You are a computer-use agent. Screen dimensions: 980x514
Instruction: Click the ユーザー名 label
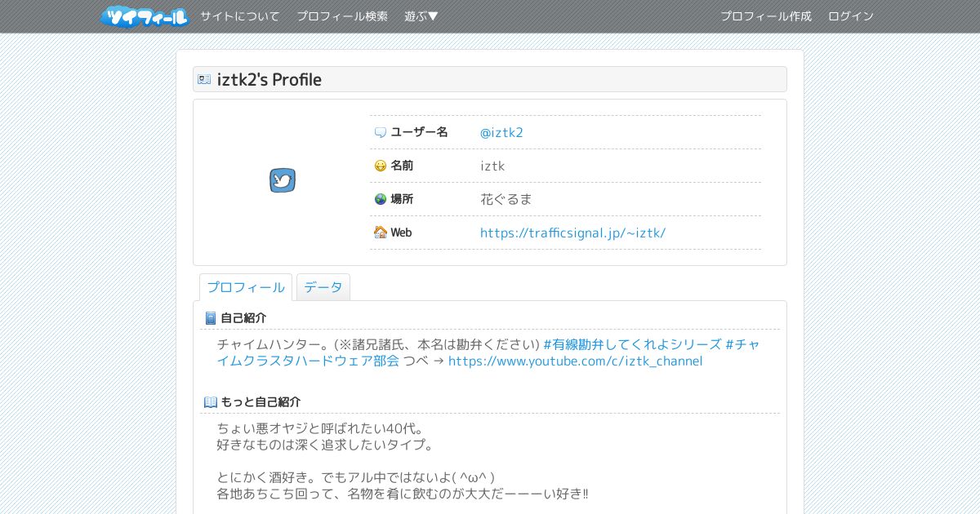[420, 132]
